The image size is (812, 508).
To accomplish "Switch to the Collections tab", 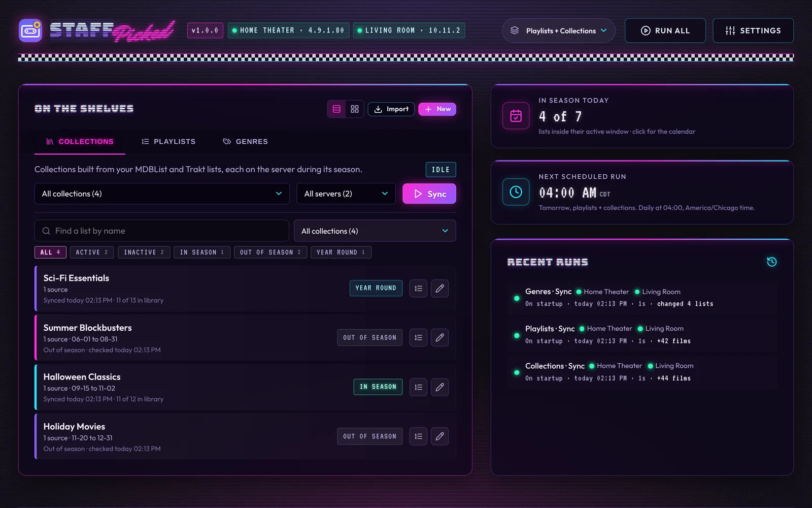I will click(80, 142).
